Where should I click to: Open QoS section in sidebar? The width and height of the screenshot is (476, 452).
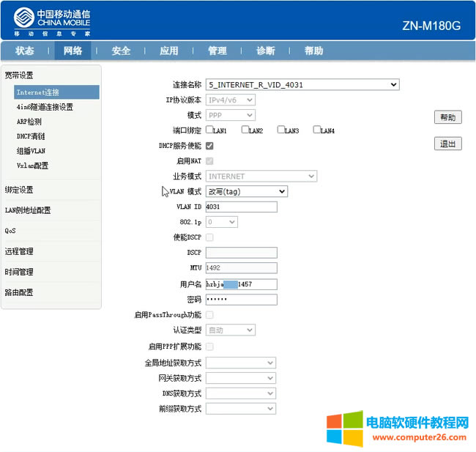(10, 231)
